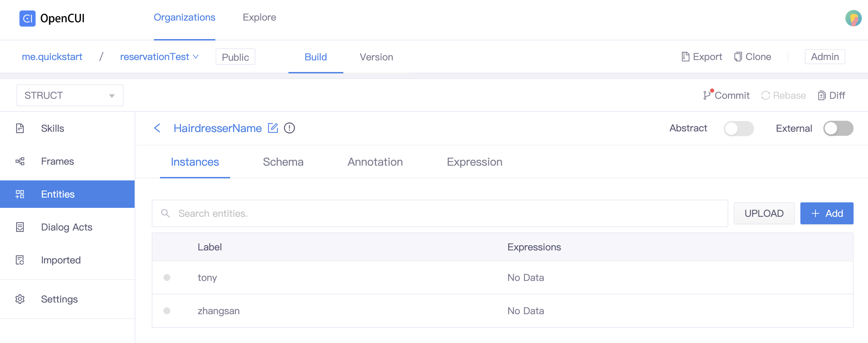The image size is (868, 343).
Task: Click the UPLOAD button
Action: pos(764,213)
